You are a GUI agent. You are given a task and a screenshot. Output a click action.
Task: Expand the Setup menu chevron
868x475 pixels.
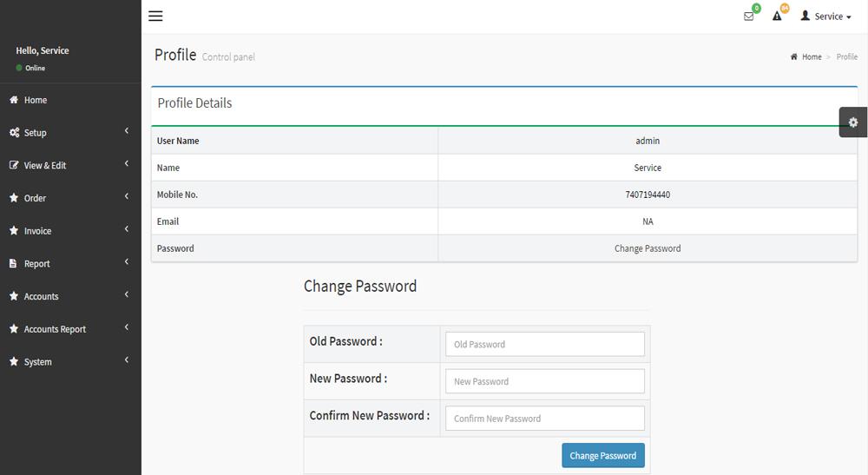tap(127, 130)
